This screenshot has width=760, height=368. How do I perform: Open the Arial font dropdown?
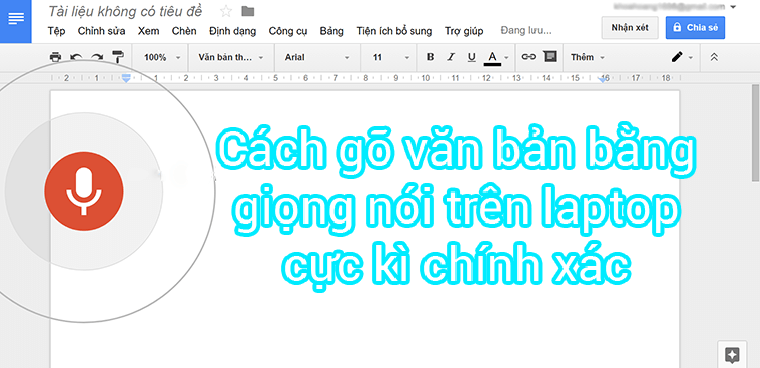click(x=317, y=57)
